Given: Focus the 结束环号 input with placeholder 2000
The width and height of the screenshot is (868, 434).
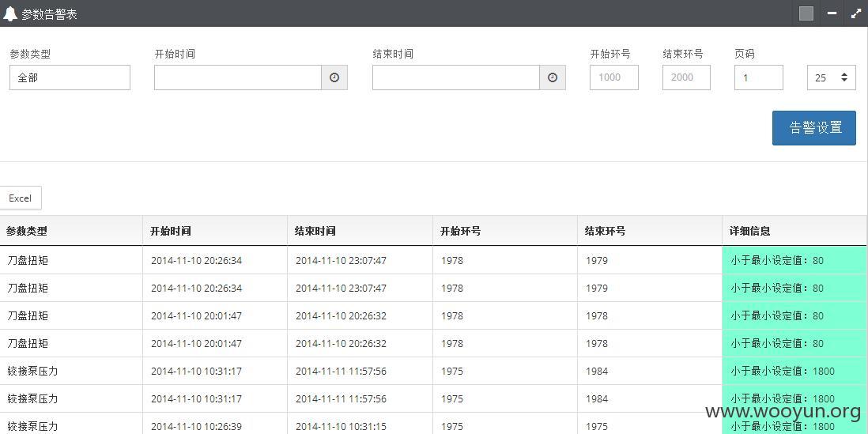Looking at the screenshot, I should coord(686,77).
